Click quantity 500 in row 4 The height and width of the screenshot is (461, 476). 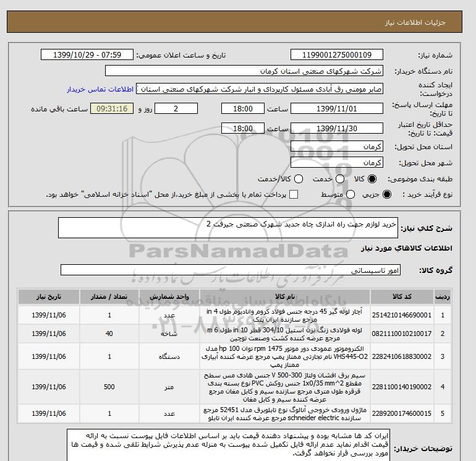pos(109,387)
